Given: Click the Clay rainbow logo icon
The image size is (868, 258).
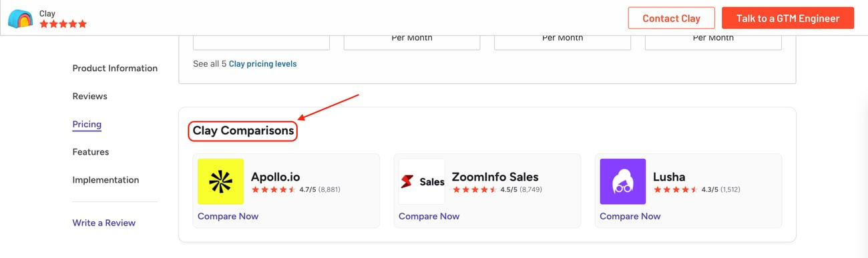Looking at the screenshot, I should [20, 19].
